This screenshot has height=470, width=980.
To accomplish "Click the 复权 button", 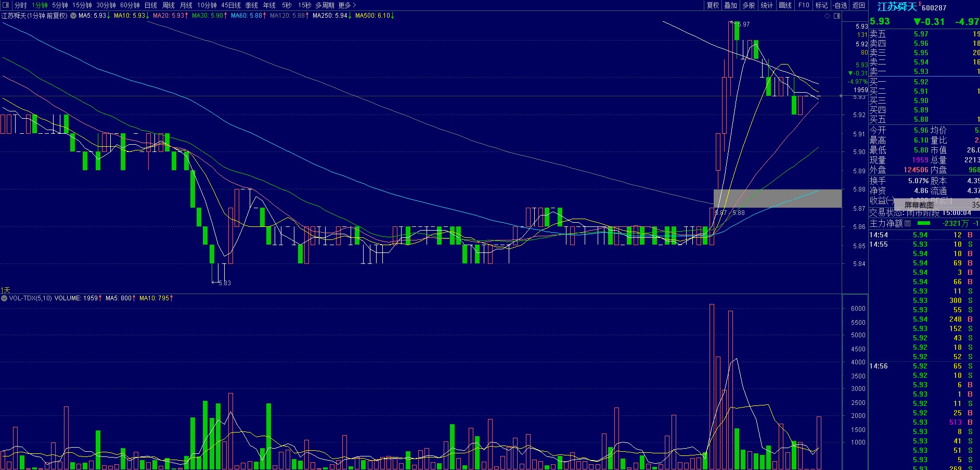I will tap(713, 5).
